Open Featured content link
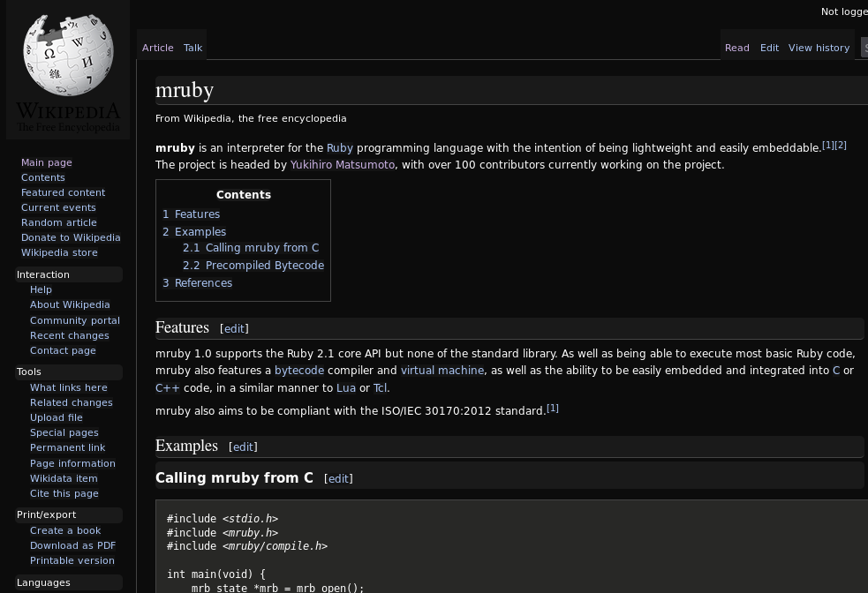Screen dimensions: 868x593 tap(63, 192)
